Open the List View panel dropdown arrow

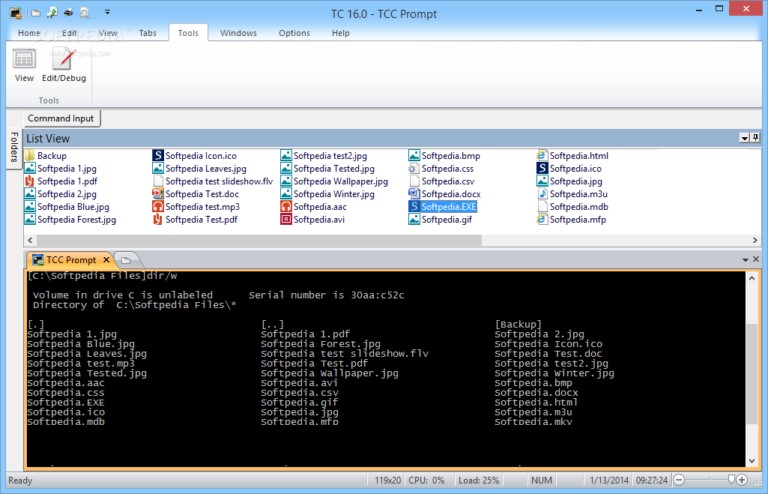[744, 138]
